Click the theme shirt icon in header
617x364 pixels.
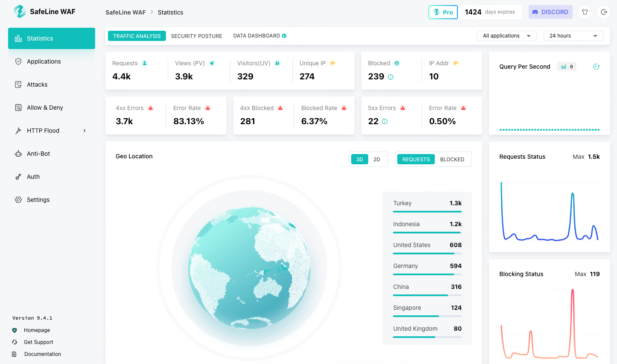tap(585, 12)
